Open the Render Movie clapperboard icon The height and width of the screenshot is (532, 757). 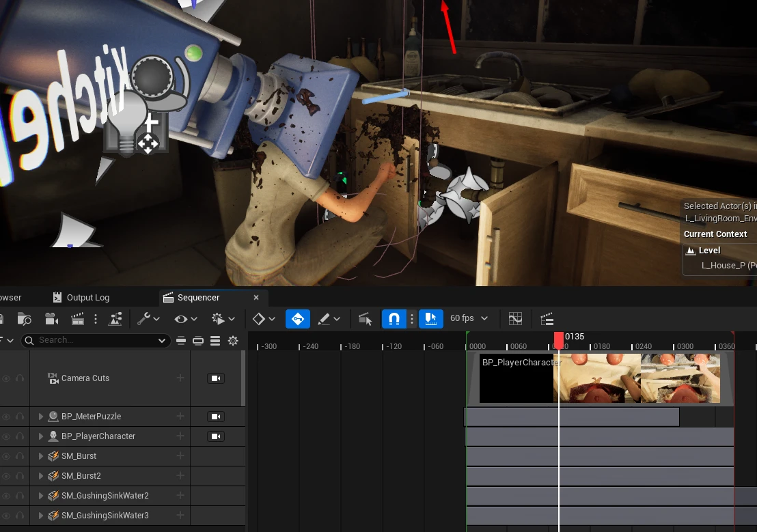pyautogui.click(x=78, y=319)
